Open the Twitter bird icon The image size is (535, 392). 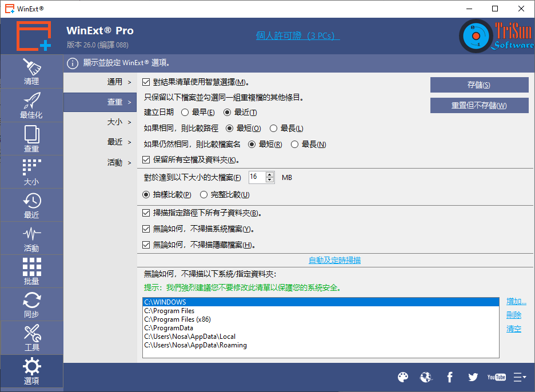[x=473, y=377]
